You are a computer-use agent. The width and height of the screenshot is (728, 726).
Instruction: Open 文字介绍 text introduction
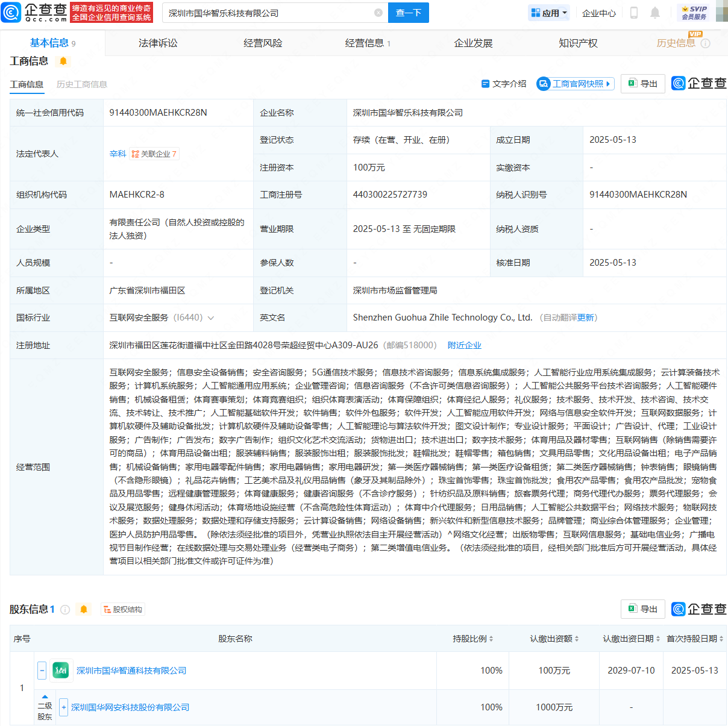(504, 84)
